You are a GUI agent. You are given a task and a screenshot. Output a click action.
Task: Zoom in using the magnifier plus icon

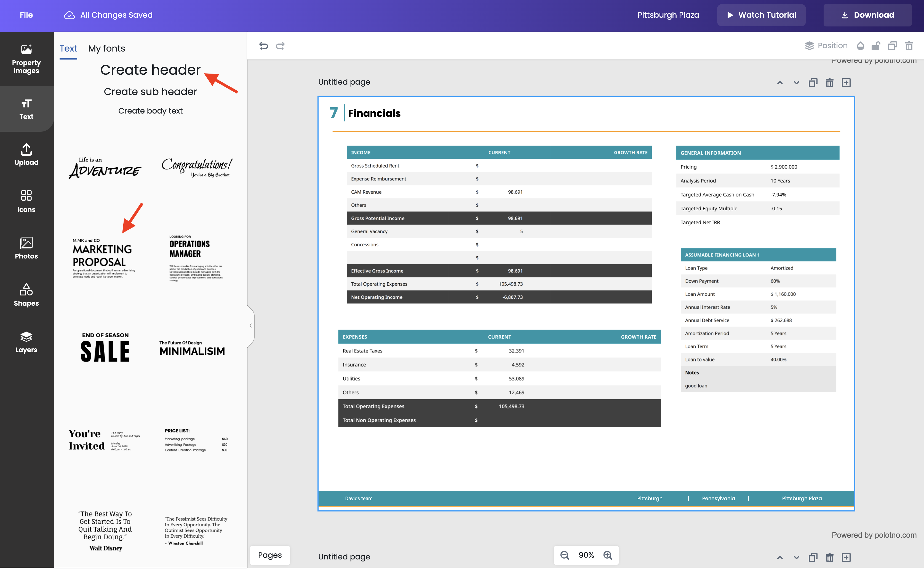click(x=608, y=555)
